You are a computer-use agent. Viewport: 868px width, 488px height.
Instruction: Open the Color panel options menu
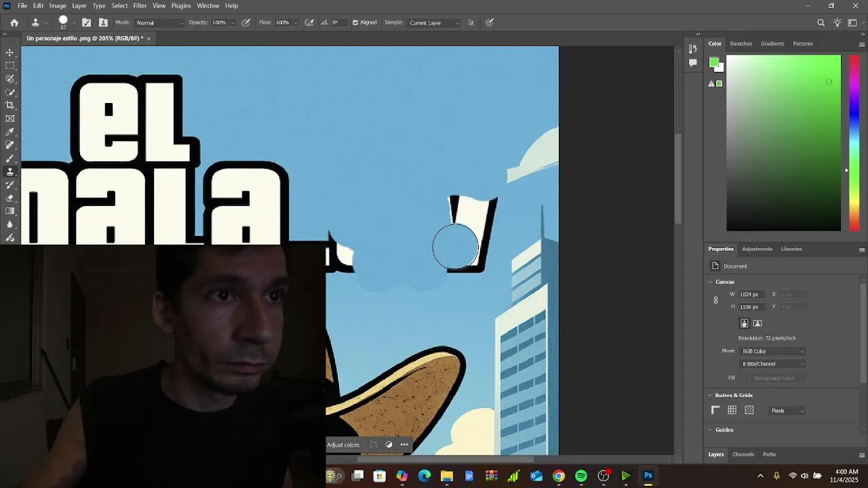(x=862, y=44)
